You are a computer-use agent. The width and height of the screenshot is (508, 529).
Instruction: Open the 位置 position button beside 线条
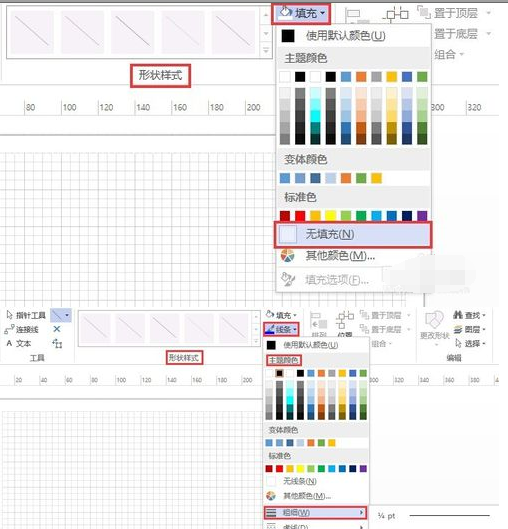345,324
